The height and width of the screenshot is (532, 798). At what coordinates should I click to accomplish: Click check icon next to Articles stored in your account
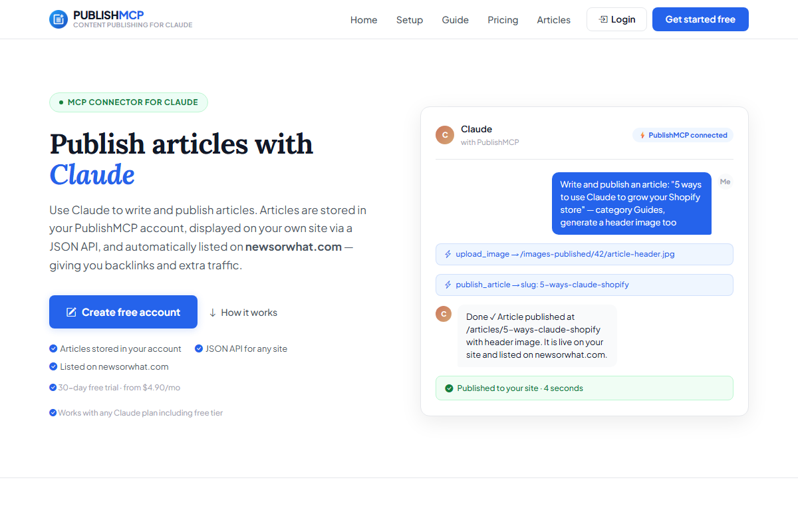[53, 348]
